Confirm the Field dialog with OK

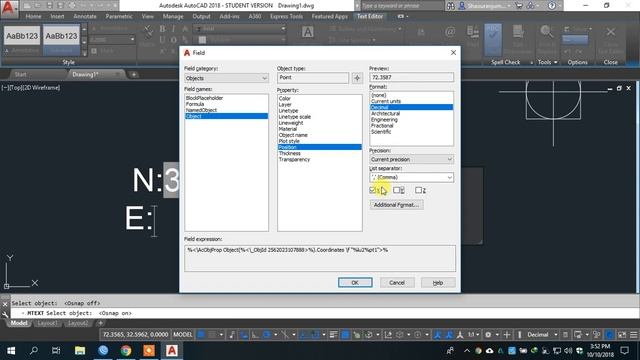click(x=355, y=282)
